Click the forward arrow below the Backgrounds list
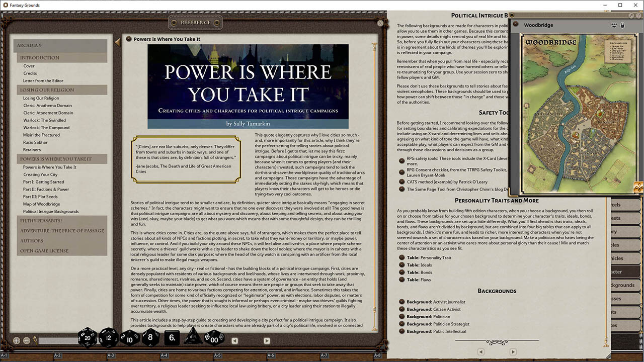This screenshot has width=644, height=362. coord(513,351)
